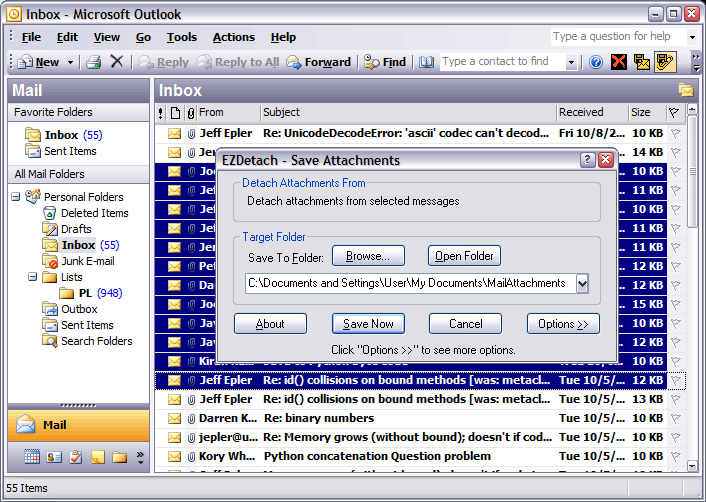Click the MailAttachments folder path field
706x502 pixels.
click(x=411, y=284)
